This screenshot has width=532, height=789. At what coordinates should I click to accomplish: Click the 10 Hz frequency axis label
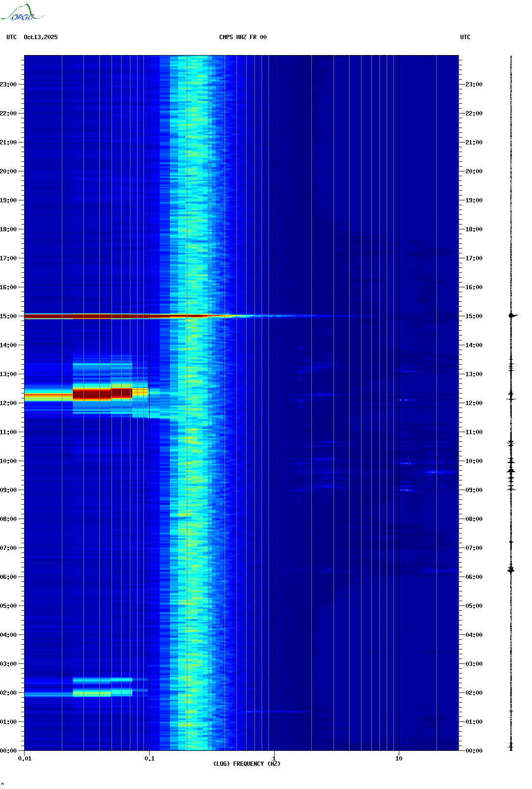(x=399, y=759)
